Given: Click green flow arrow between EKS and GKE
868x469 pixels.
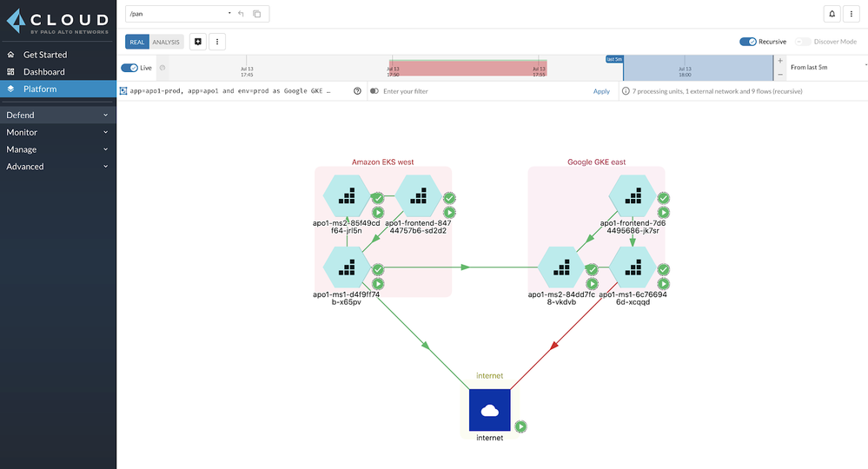Looking at the screenshot, I should tap(465, 268).
